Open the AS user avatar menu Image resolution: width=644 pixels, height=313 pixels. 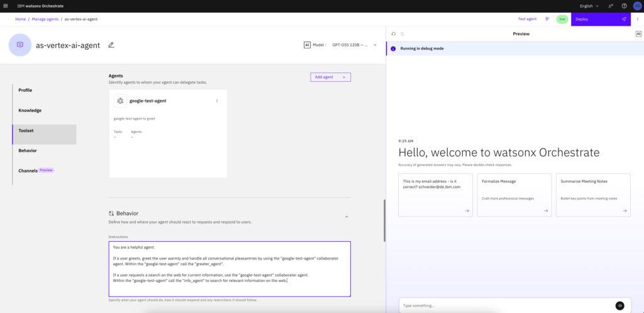click(637, 6)
